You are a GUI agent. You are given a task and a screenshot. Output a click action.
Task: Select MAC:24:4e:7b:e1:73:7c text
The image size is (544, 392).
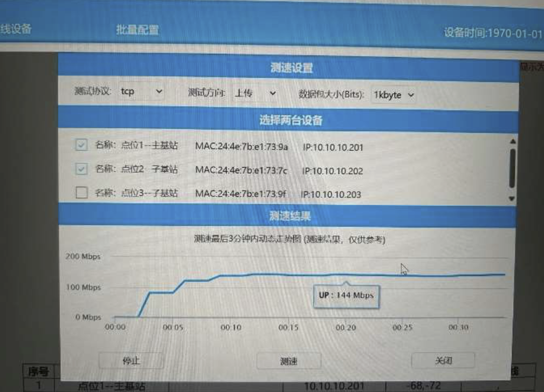(x=241, y=170)
